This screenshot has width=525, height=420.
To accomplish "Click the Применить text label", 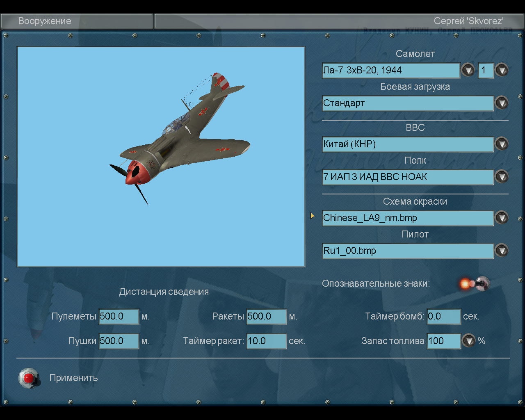I will pos(73,378).
